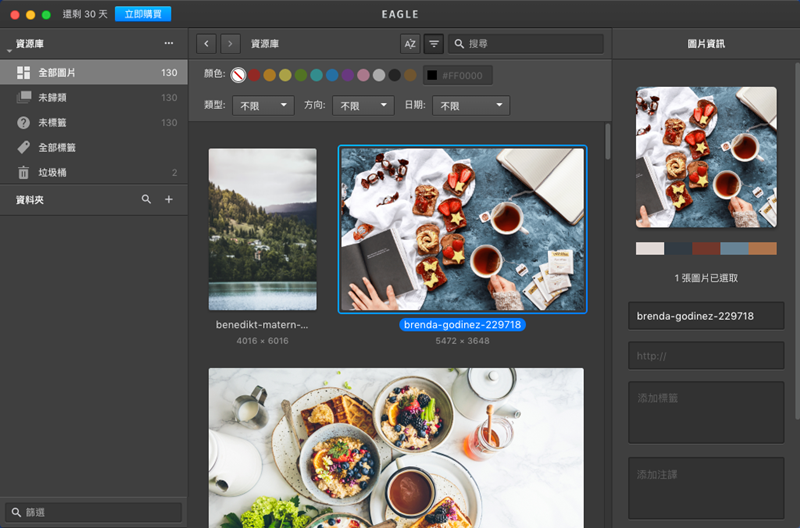Screen dimensions: 800x528
Task: Filter images by red color swatch
Action: pos(254,75)
